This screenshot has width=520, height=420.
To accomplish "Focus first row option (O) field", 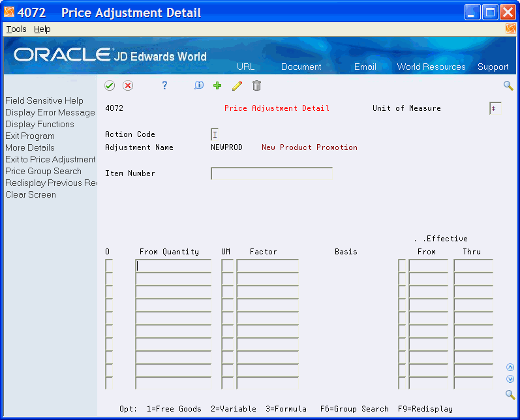I will (109, 266).
